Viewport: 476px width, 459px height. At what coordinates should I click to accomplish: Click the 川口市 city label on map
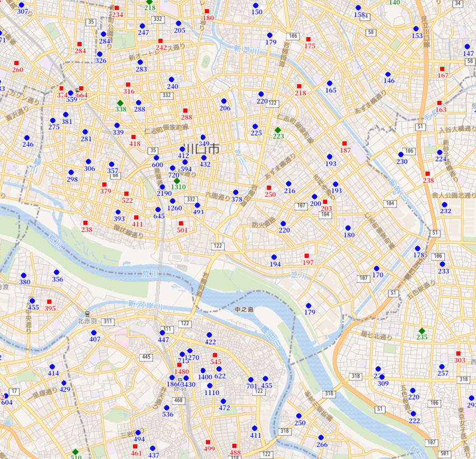pyautogui.click(x=202, y=150)
